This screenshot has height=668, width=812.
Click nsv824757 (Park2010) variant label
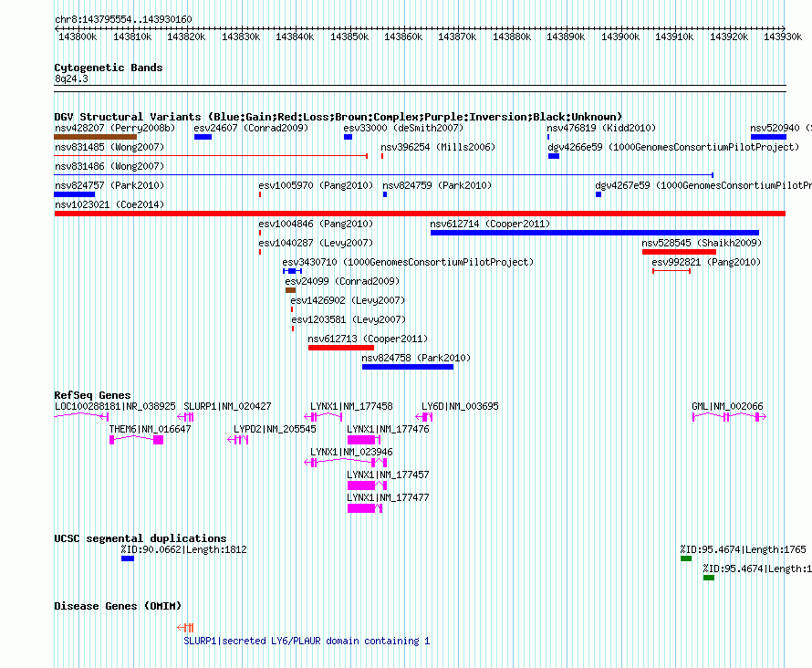(109, 185)
